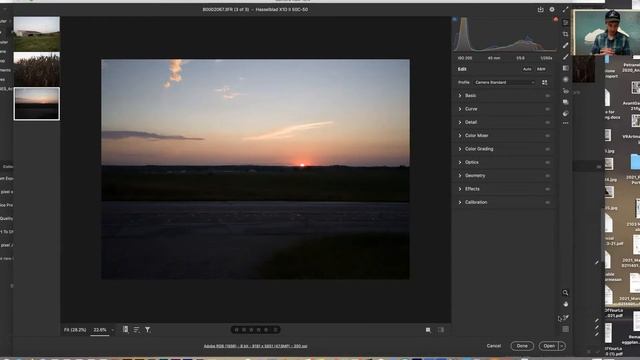Image resolution: width=640 pixels, height=360 pixels.
Task: Select the building and field thumbnail
Action: pos(37,33)
